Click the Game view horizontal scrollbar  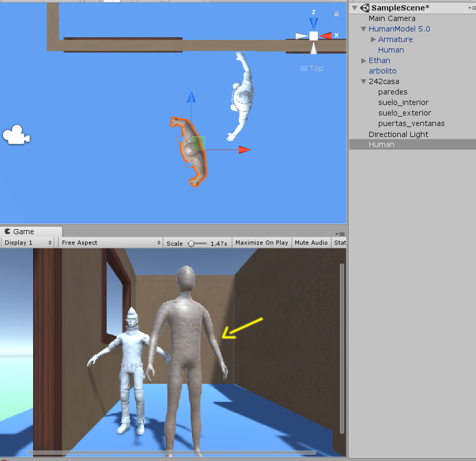(172, 453)
